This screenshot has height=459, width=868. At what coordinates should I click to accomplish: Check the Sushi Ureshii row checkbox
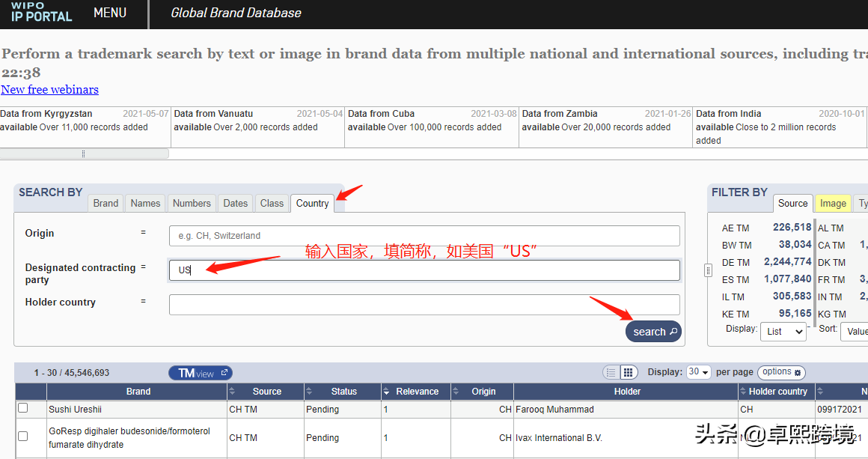[x=23, y=409]
